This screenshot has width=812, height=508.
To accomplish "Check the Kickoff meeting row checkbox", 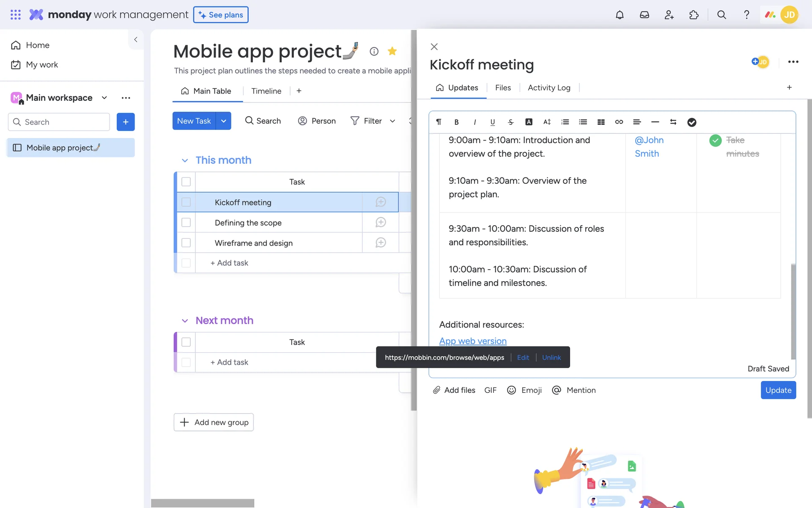I will 186,202.
